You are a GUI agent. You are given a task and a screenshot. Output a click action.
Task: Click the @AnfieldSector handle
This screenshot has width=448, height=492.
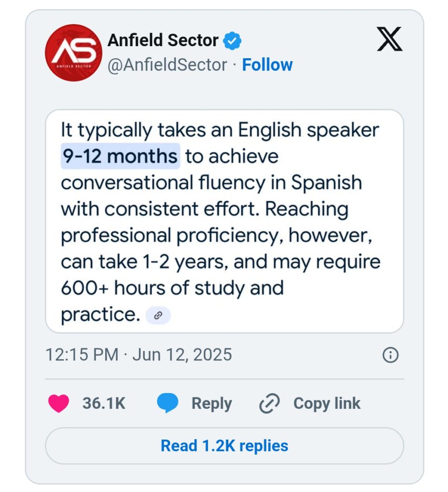coord(167,65)
